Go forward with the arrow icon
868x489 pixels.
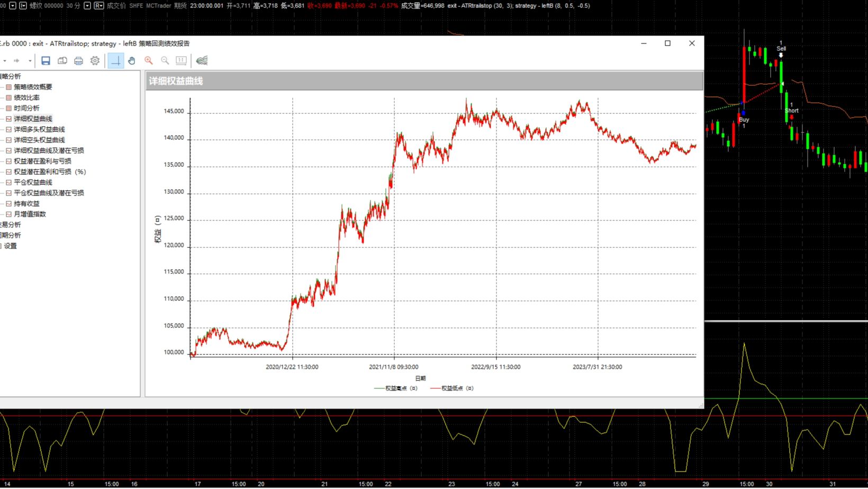pyautogui.click(x=16, y=60)
